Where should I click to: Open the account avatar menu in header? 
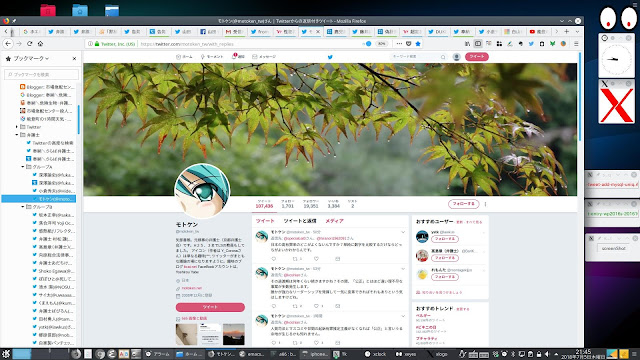[x=457, y=57]
